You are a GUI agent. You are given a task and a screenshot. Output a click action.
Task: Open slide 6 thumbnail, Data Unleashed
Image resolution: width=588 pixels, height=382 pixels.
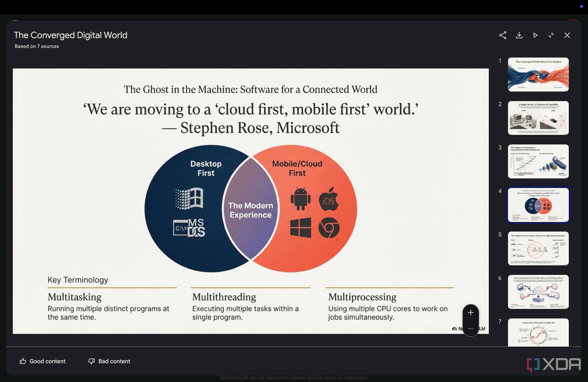click(538, 292)
